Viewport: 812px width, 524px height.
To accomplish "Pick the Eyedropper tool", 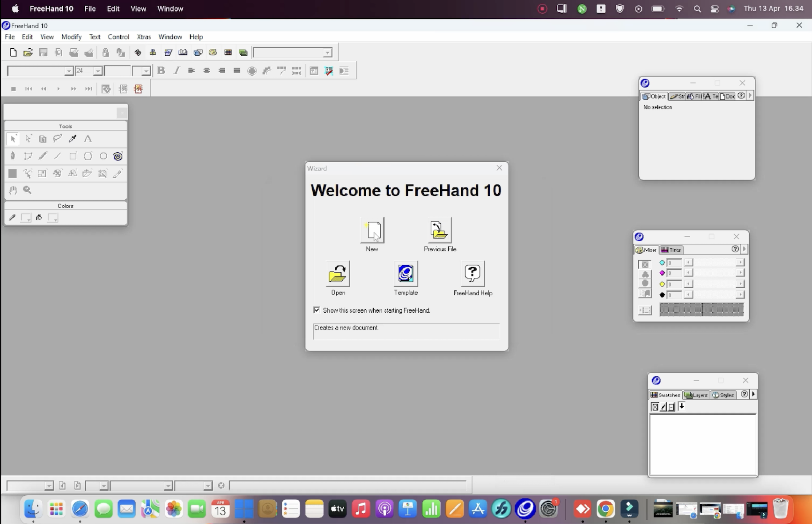I will [x=73, y=139].
